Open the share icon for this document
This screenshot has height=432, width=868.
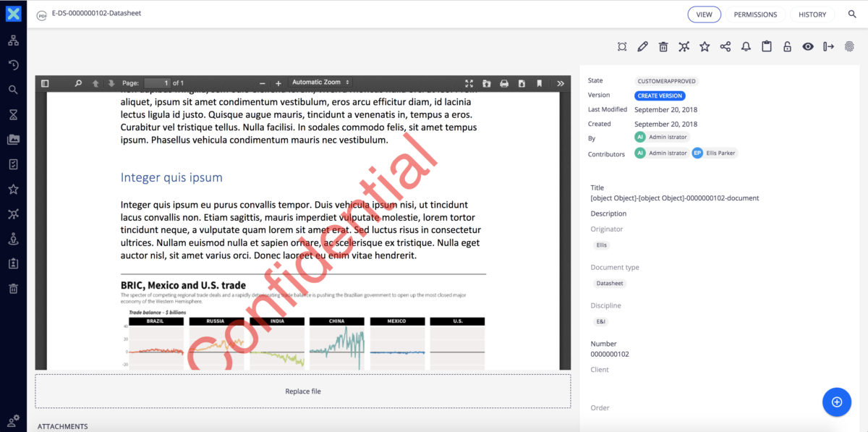pyautogui.click(x=725, y=47)
